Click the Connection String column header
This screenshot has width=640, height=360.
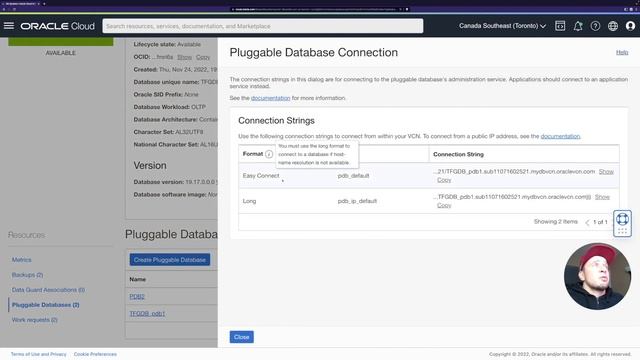[458, 154]
